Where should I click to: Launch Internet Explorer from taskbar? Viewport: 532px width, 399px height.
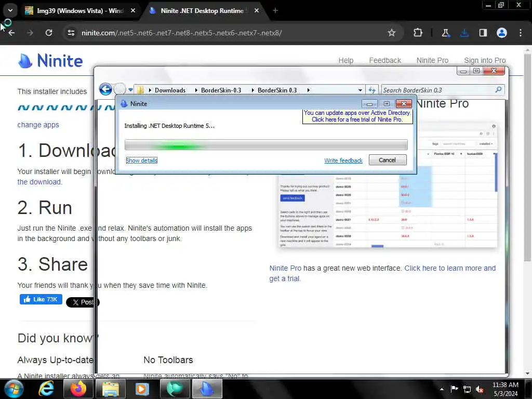pos(46,389)
